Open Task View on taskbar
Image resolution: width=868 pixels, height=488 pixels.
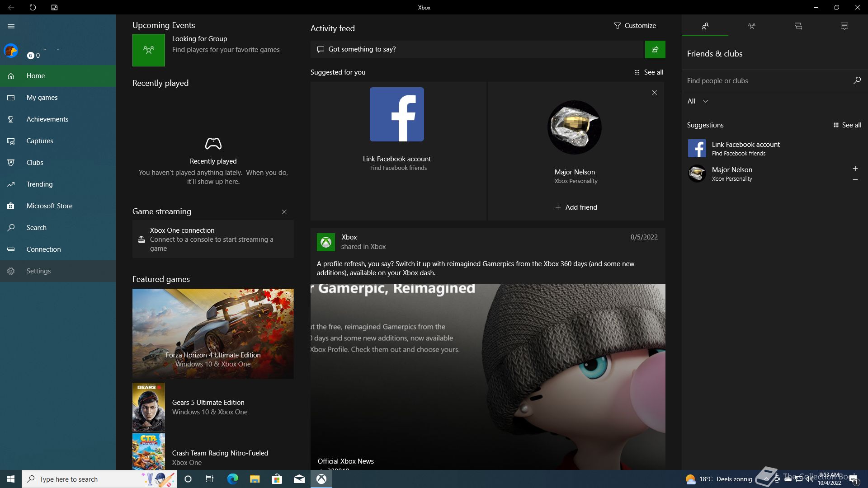[210, 479]
